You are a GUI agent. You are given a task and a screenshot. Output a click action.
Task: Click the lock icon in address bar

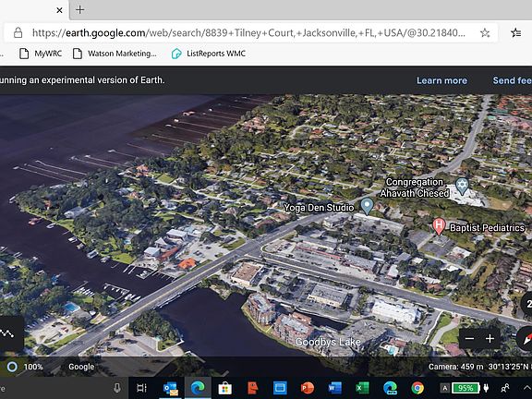[x=18, y=33]
